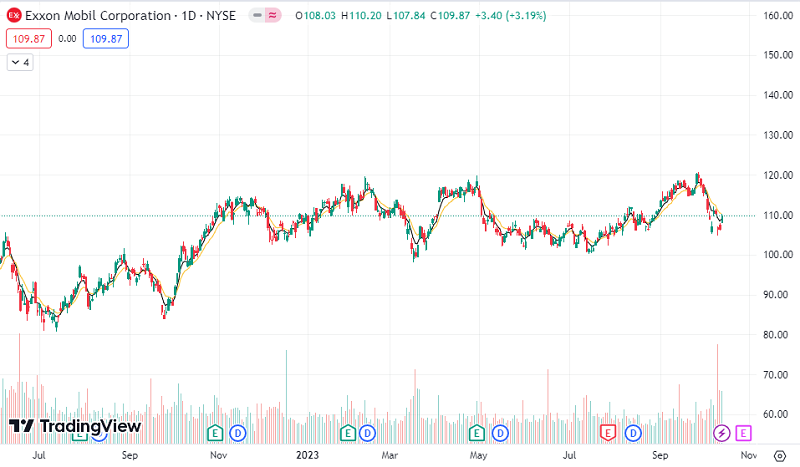Image resolution: width=800 pixels, height=467 pixels.
Task: Click the Exxon Mobil red logo icon
Action: tap(14, 16)
